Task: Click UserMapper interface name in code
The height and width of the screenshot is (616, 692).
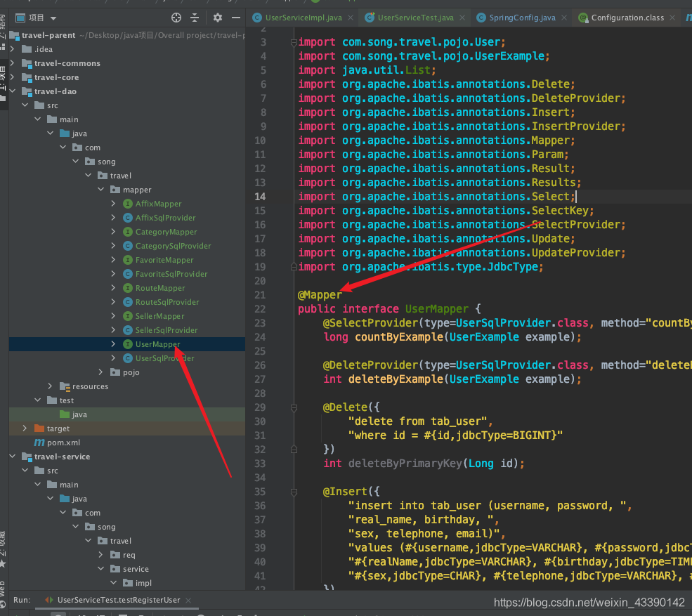Action: tap(436, 309)
